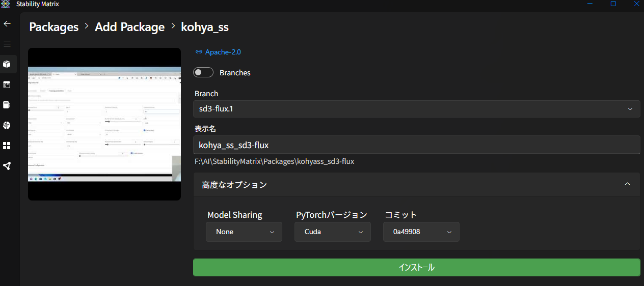Click the green インストール install button
Image resolution: width=644 pixels, height=286 pixels.
(416, 267)
